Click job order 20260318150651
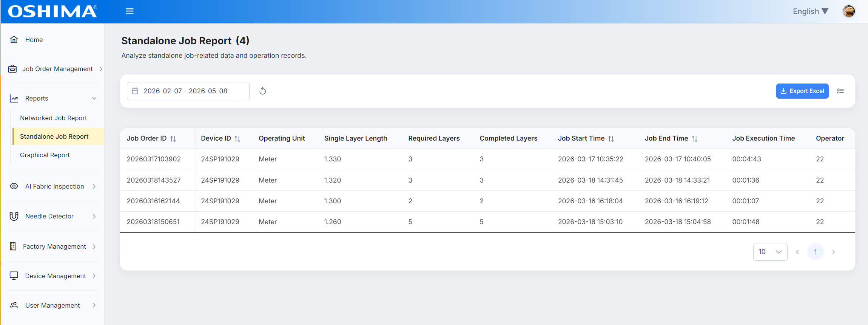Screen dimensions: 868x325 [153, 222]
